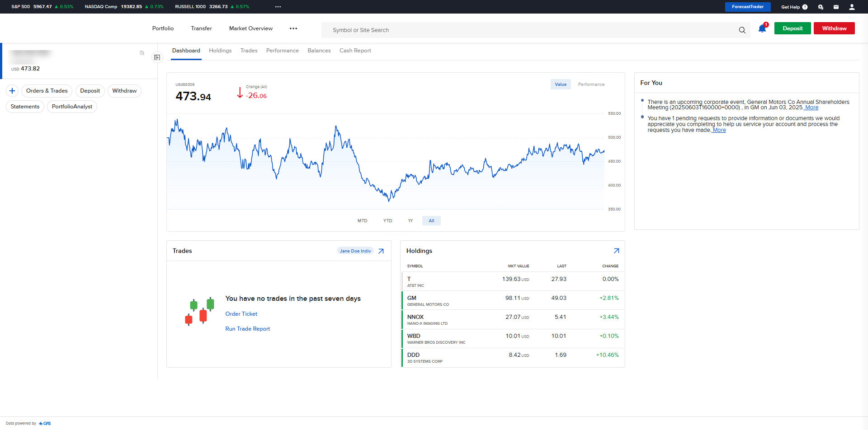Screen dimensions: 868x430
Task: Open the search magnifier in the search bar
Action: click(x=742, y=30)
